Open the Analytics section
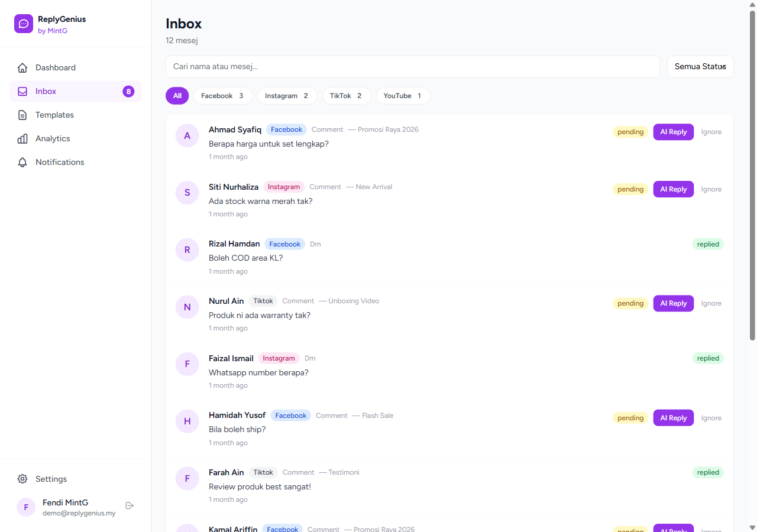The height and width of the screenshot is (532, 757). tap(76, 138)
